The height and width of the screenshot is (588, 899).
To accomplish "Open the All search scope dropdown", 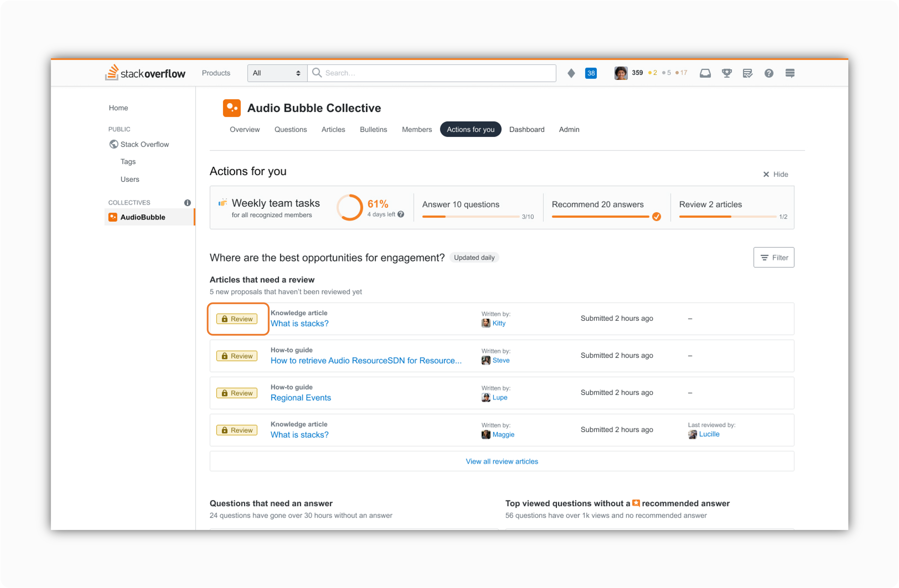I will coord(277,73).
